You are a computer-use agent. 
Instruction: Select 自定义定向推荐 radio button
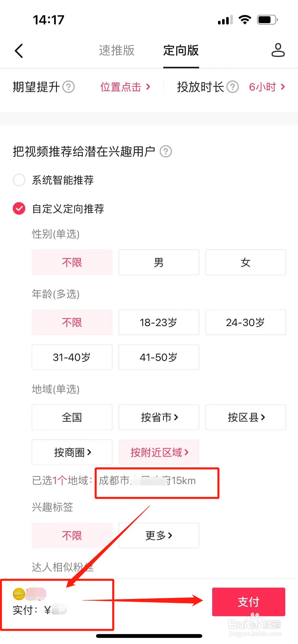(x=19, y=209)
